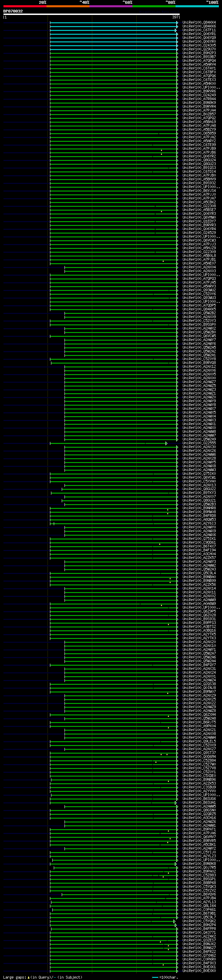Click hit label UniRef100_Q43771

(199, 932)
